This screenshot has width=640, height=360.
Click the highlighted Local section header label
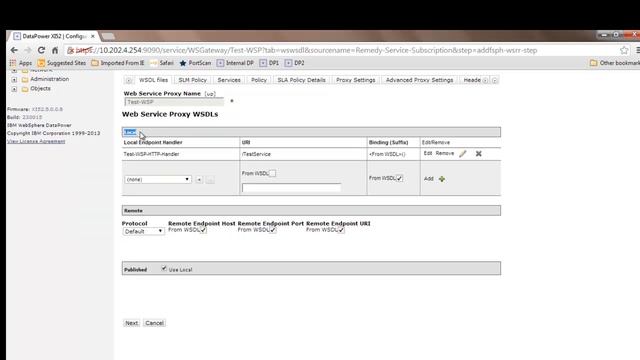pyautogui.click(x=130, y=132)
